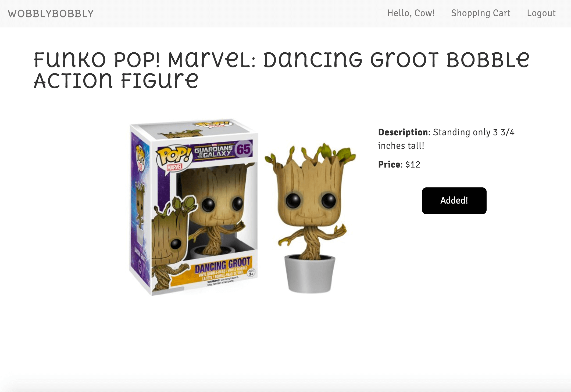Viewport: 571px width, 392px height.
Task: Click the black Added! button
Action: tap(454, 201)
